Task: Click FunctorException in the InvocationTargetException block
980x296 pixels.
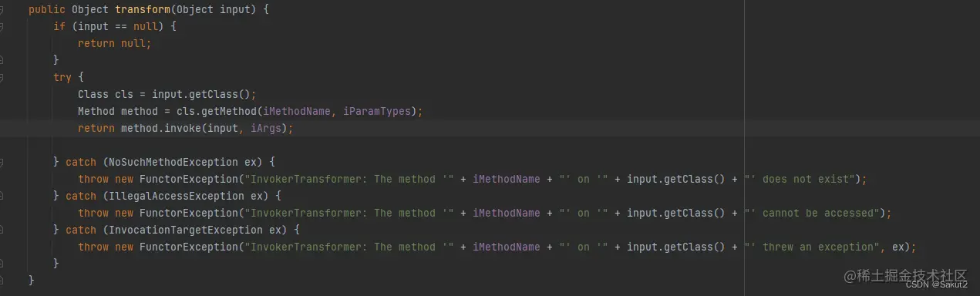Action: click(x=189, y=247)
